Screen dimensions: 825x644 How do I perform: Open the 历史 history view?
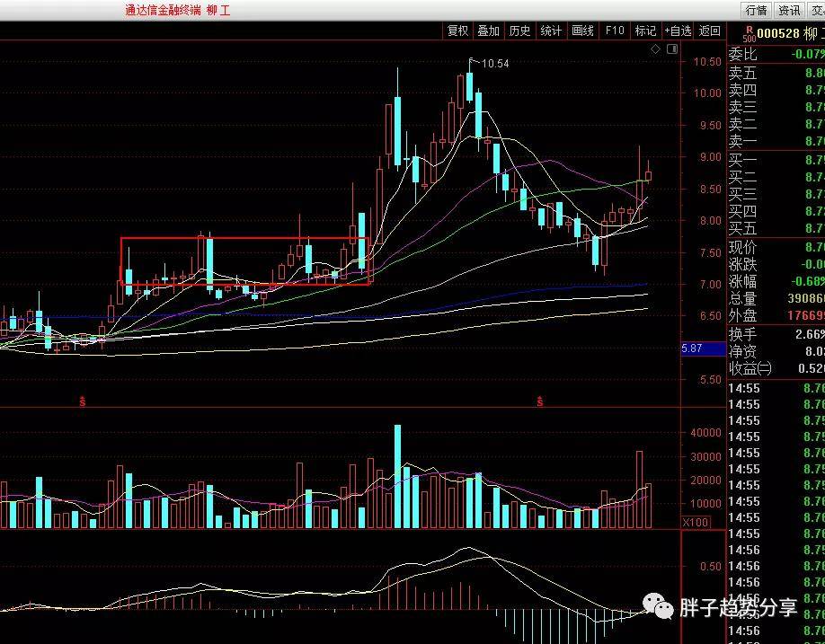[x=519, y=31]
